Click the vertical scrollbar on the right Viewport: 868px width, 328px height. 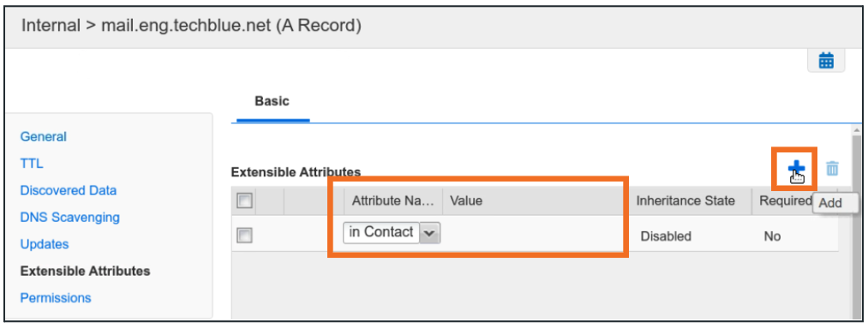coord(857,221)
